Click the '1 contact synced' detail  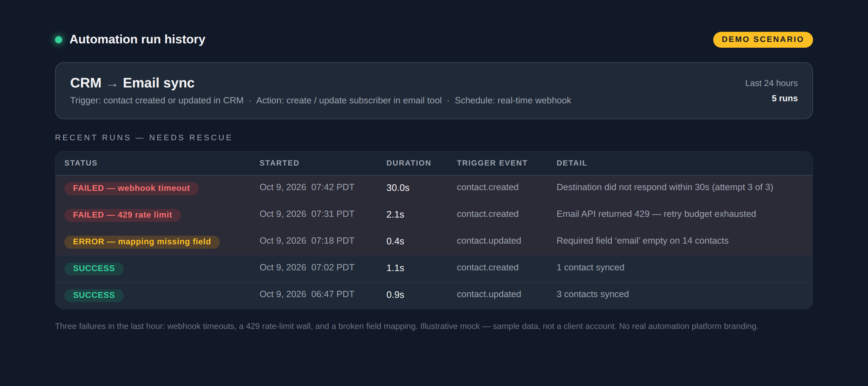[590, 267]
